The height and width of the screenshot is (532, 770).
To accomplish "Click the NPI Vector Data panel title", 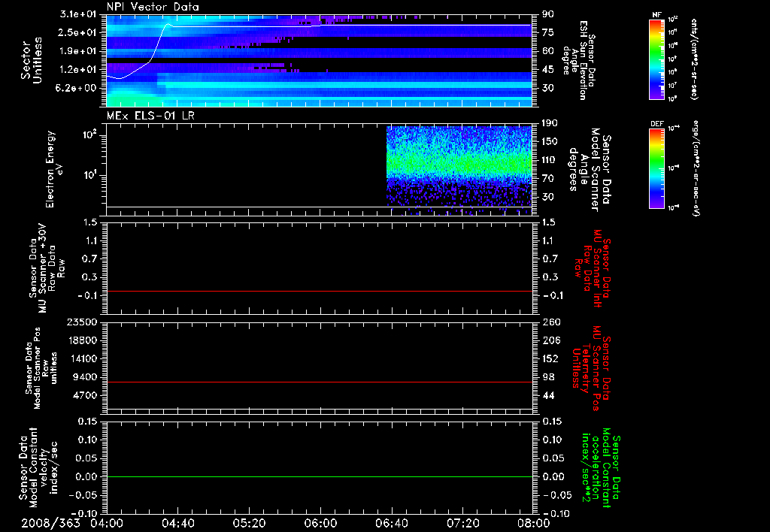I will (x=153, y=7).
